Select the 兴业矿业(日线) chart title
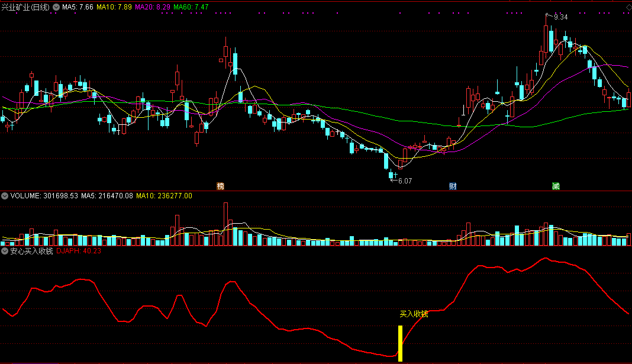The height and width of the screenshot is (364, 632). (x=25, y=7)
